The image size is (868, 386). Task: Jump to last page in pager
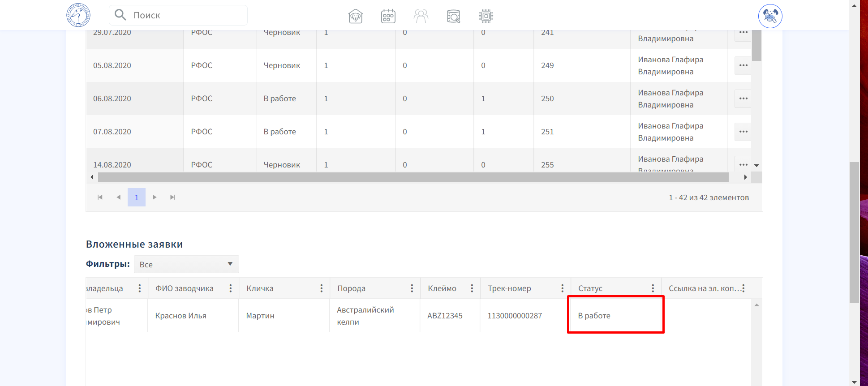172,197
